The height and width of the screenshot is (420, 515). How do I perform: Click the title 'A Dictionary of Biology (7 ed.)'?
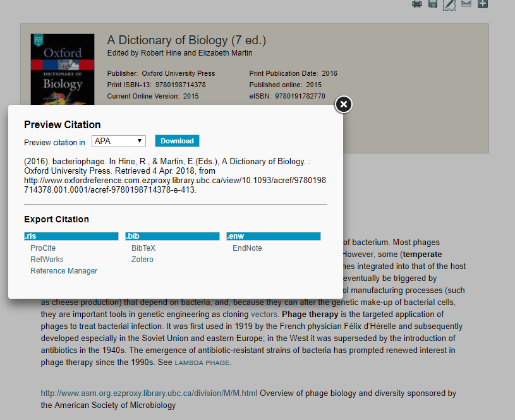pos(186,40)
